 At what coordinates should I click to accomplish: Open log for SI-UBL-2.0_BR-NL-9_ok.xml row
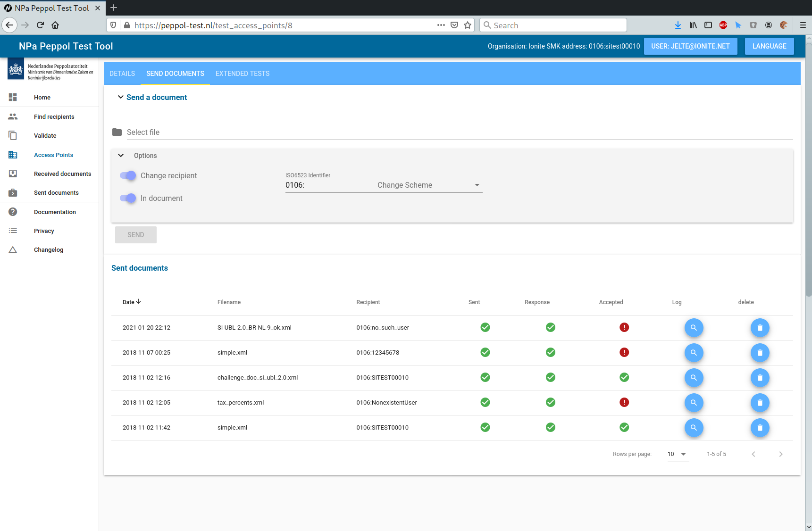pyautogui.click(x=694, y=328)
